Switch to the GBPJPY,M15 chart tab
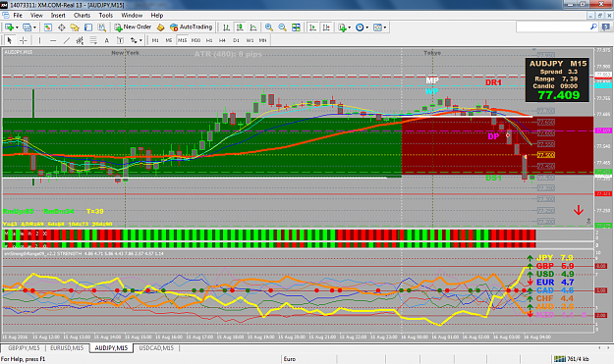This screenshot has height=364, width=614. coord(24,348)
